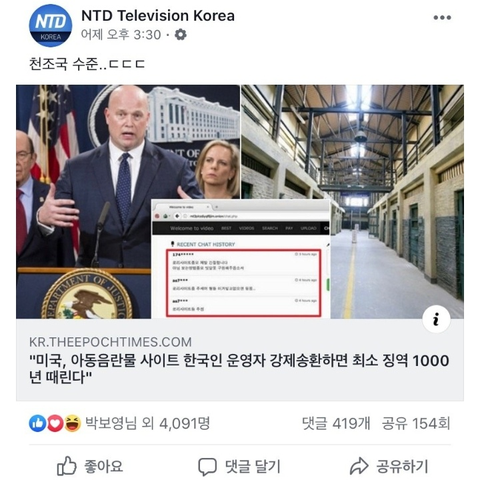Open the KR.THEEPOCHTIMES.COM source link

point(110,342)
